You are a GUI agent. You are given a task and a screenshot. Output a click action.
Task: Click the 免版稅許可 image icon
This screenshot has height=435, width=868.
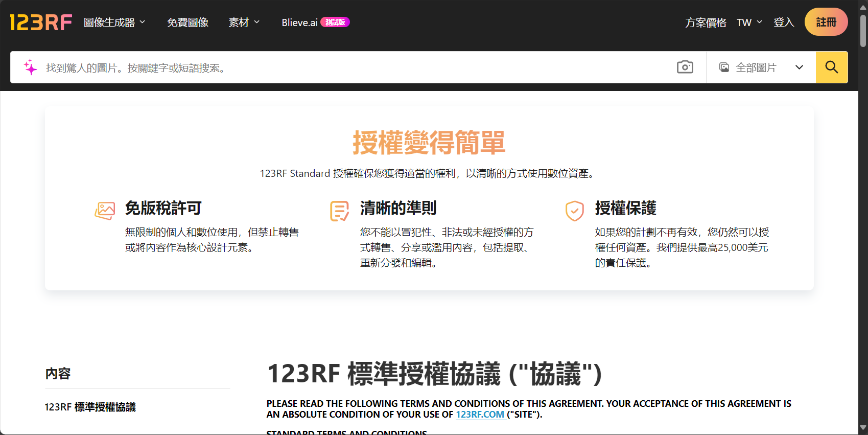(105, 211)
